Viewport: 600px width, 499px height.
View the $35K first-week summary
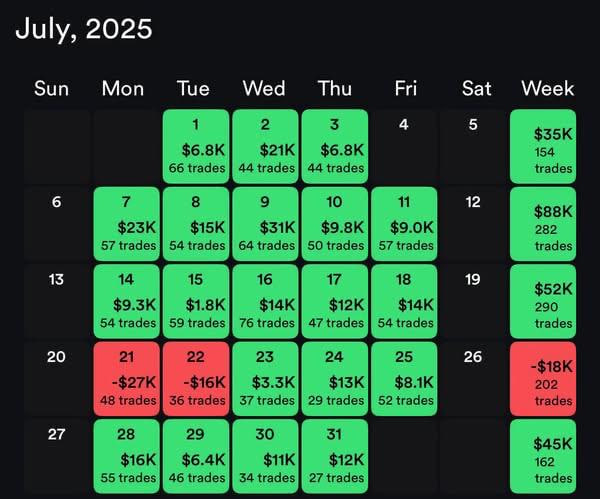pyautogui.click(x=548, y=146)
